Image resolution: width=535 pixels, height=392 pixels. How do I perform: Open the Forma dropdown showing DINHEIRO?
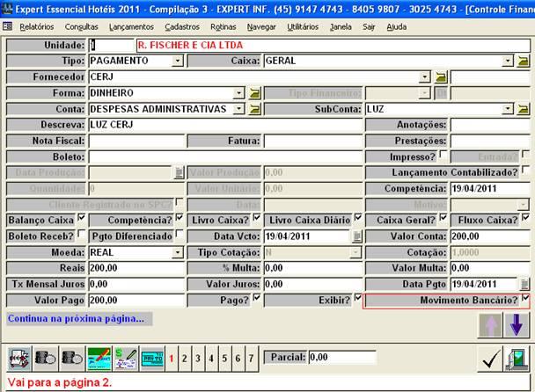pyautogui.click(x=238, y=93)
